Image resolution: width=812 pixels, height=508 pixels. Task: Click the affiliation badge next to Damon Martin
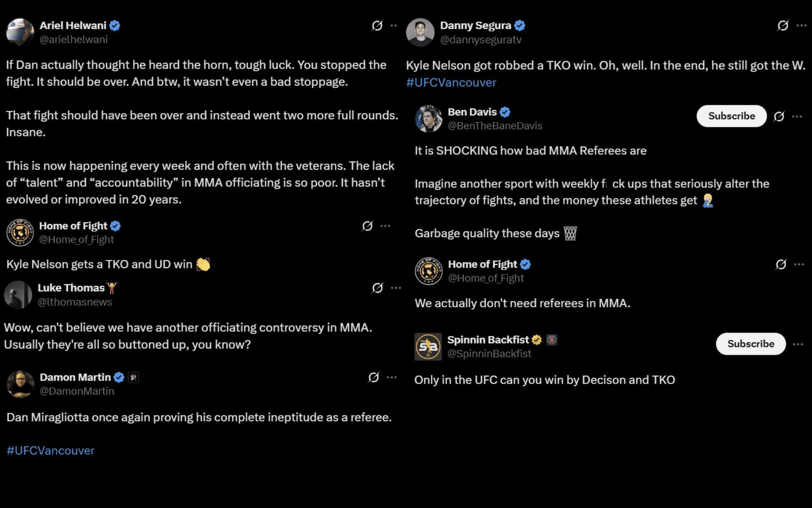coord(133,378)
